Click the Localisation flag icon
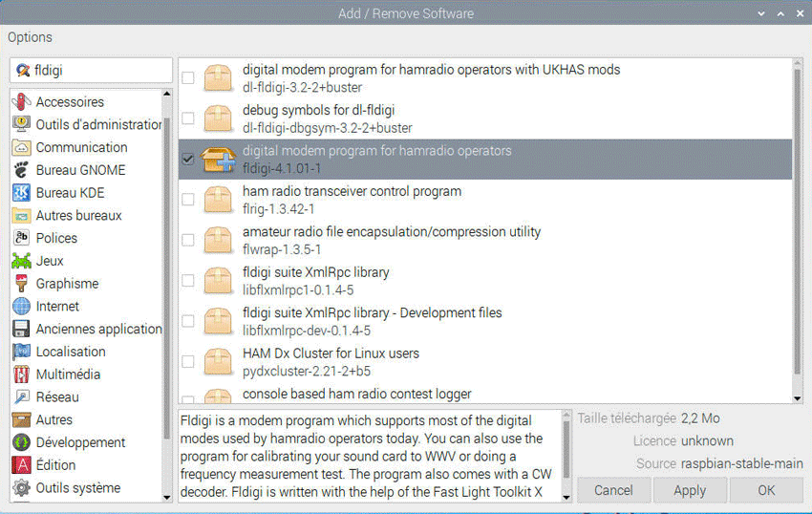Viewport: 812px width, 514px height. tap(21, 352)
